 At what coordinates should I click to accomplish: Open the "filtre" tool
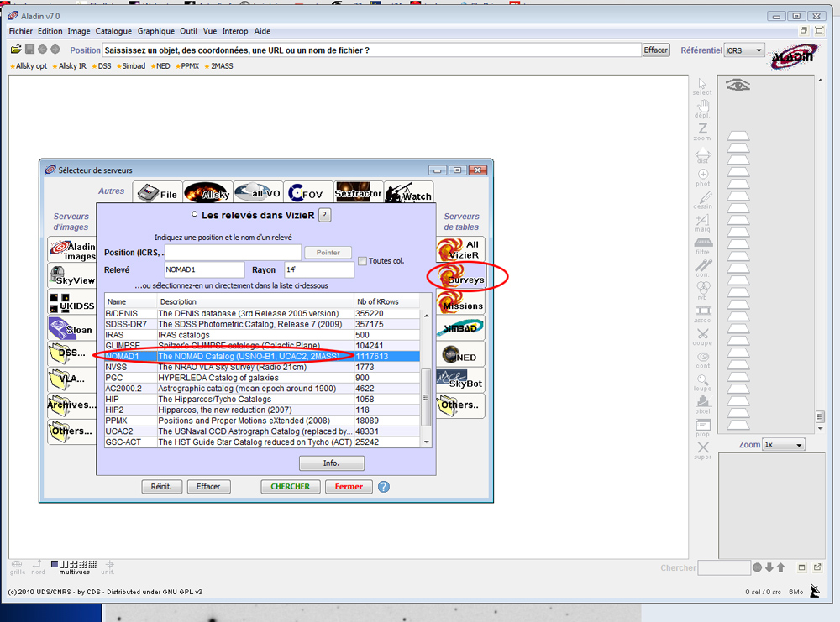click(702, 242)
